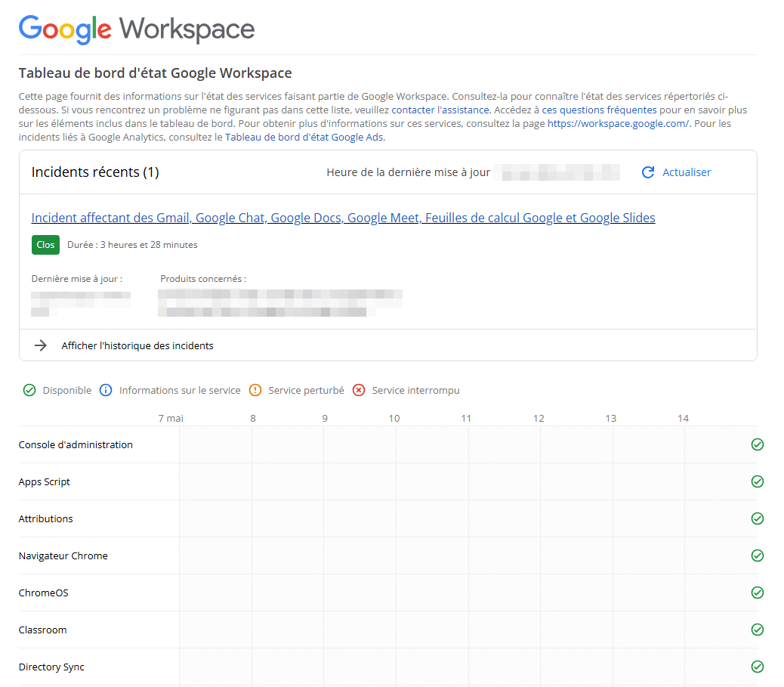Click Directory Sync available status icon
Screen dimensions: 784x687
click(x=757, y=667)
